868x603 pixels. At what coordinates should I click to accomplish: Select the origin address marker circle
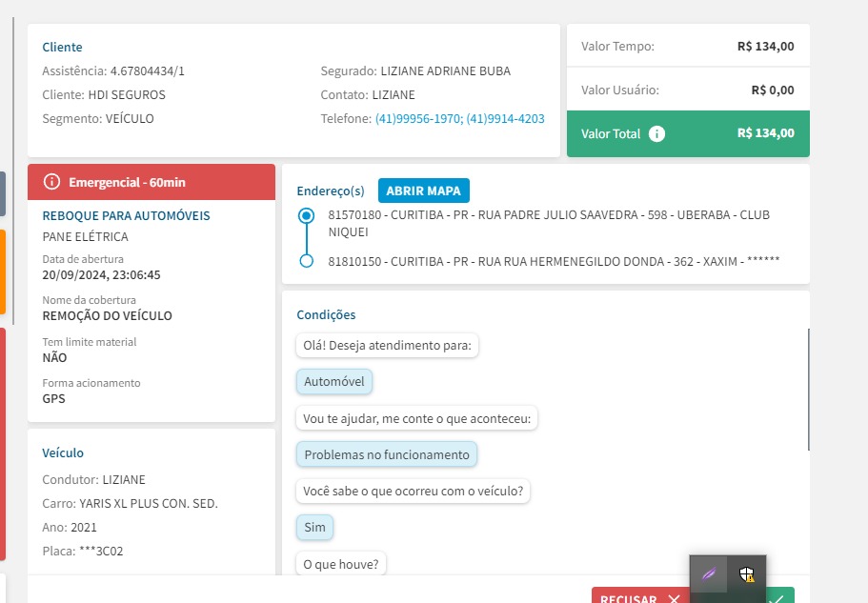click(306, 216)
